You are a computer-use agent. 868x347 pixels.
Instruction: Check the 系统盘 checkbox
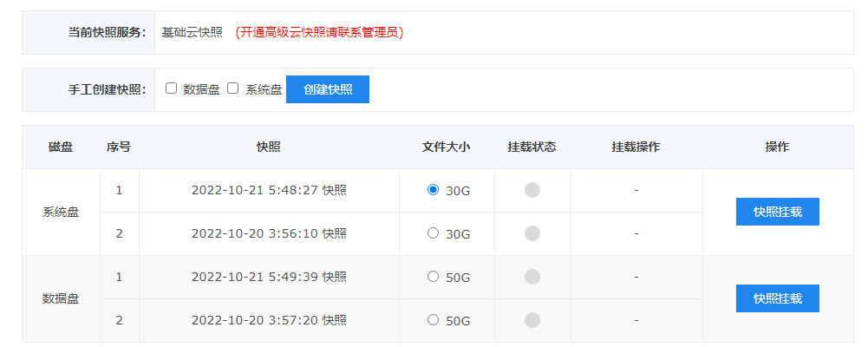pyautogui.click(x=233, y=88)
